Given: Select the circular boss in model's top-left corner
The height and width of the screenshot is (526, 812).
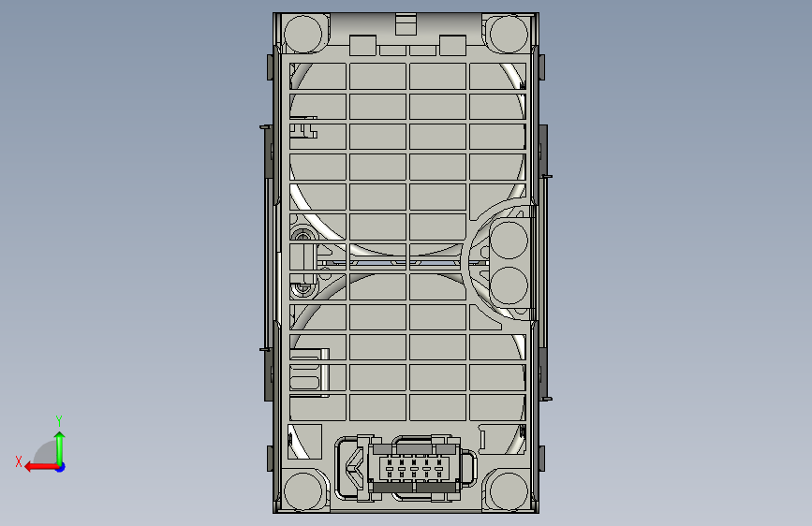Looking at the screenshot, I should click(x=303, y=34).
